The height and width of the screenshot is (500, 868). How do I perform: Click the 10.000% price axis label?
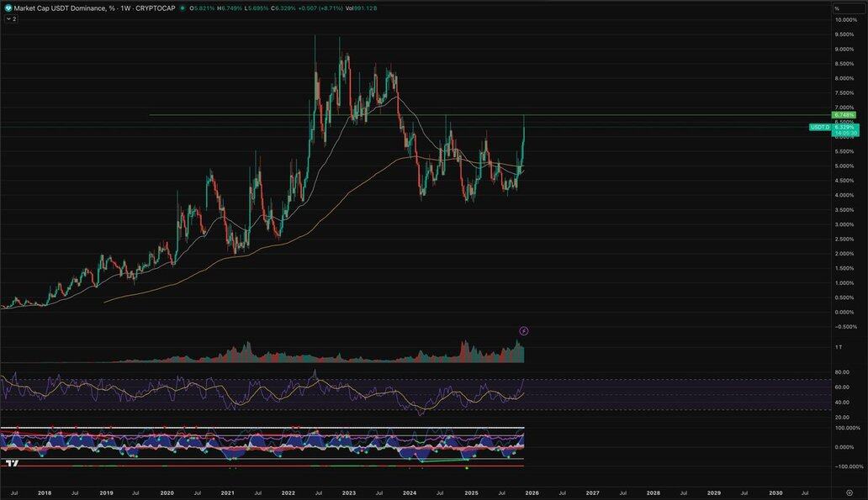point(844,19)
